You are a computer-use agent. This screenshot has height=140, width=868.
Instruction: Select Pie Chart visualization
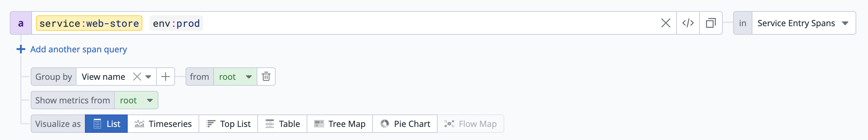coord(405,124)
